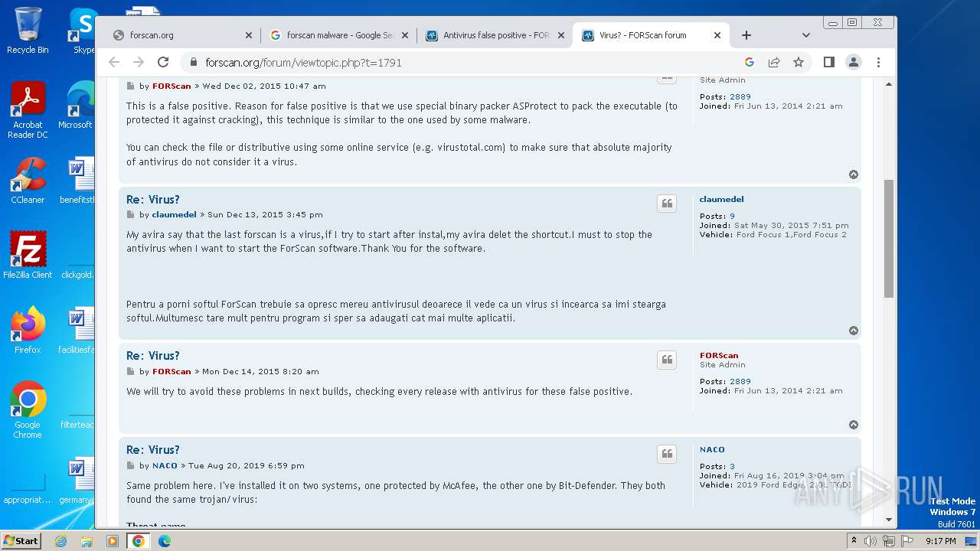The image size is (980, 551).
Task: Click the page vertical scrollbar thumb
Action: click(889, 239)
